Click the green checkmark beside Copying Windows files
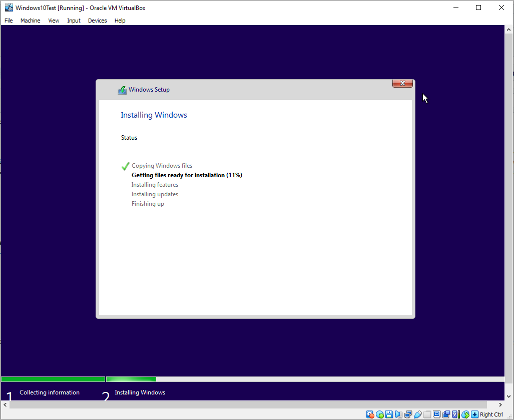Screen dimensions: 514x420 coord(125,166)
